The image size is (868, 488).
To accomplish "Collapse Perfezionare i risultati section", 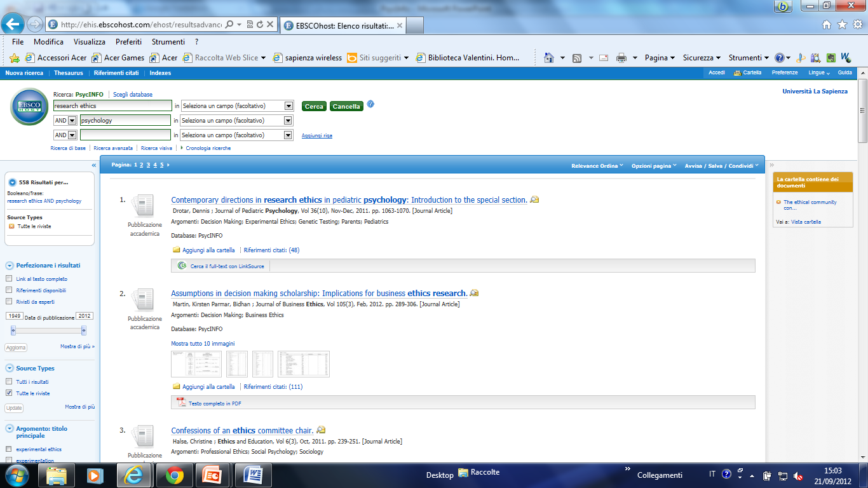I will pos(10,266).
